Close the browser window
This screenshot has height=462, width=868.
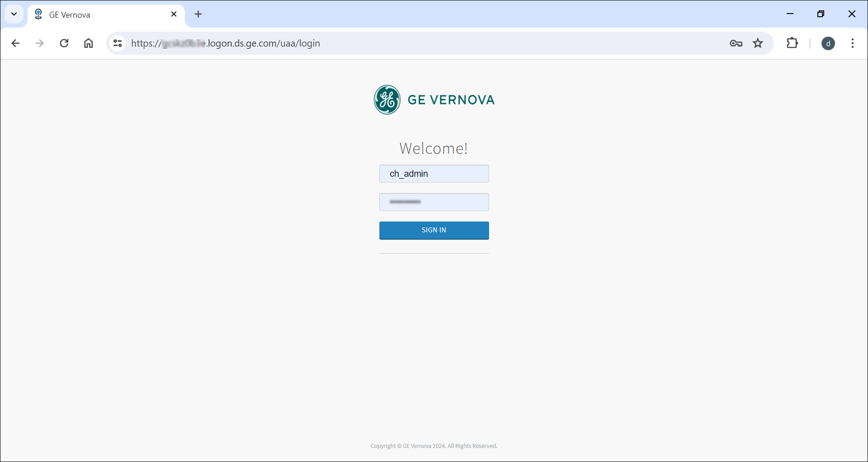(852, 14)
